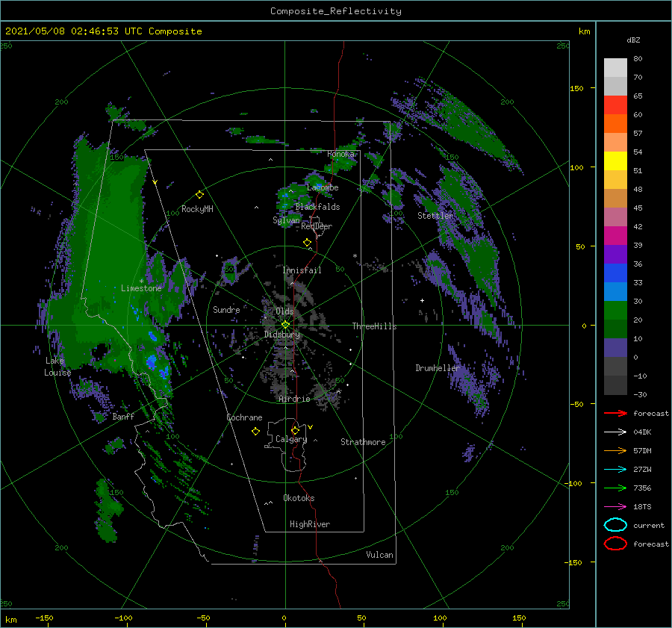Viewport: 672px width, 628px height.
Task: Click the Ponoka label
Action: point(340,154)
